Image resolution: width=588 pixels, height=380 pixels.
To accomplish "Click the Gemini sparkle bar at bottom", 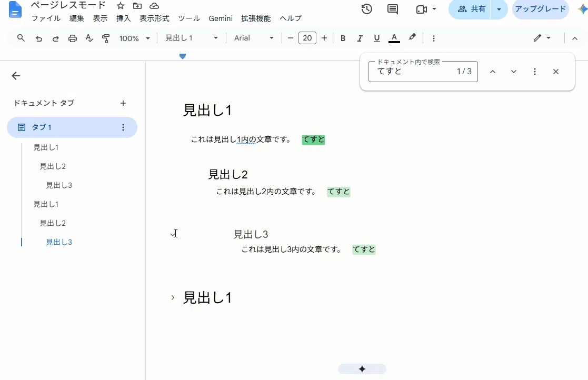I will [362, 369].
